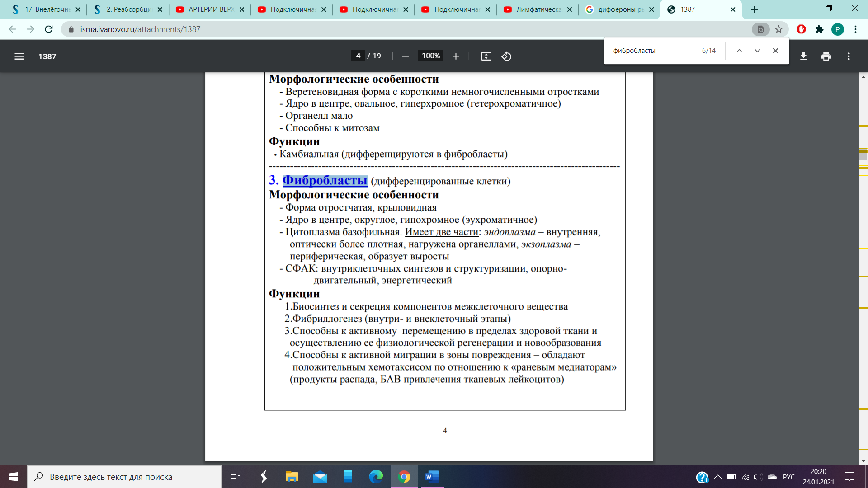Print the PDF document
The height and width of the screenshot is (488, 868).
point(826,56)
